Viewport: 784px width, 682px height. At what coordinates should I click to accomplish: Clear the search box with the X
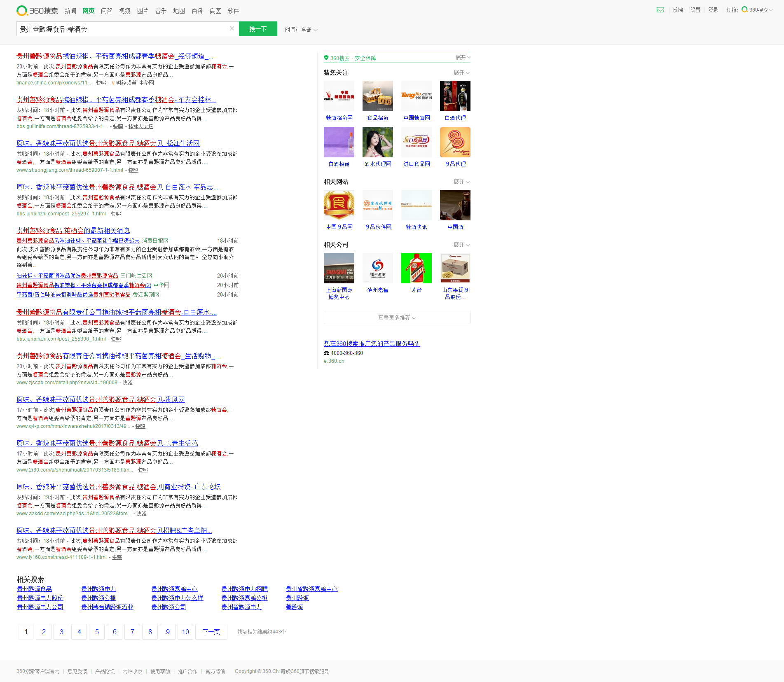pyautogui.click(x=232, y=29)
